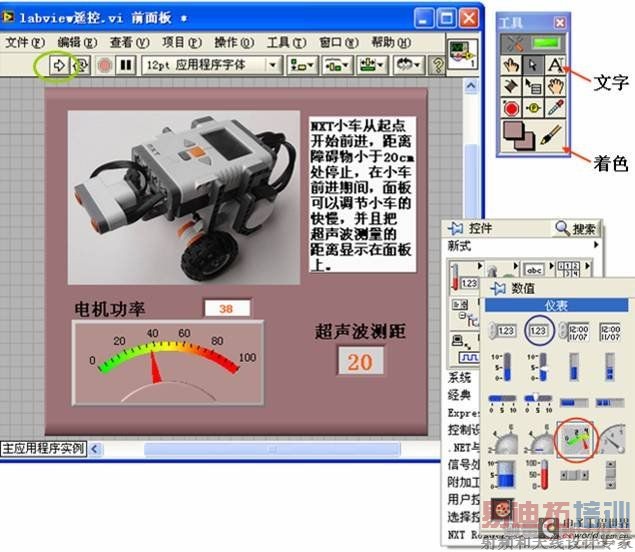Open the 工具(T) menu
The width and height of the screenshot is (635, 552).
tap(287, 42)
